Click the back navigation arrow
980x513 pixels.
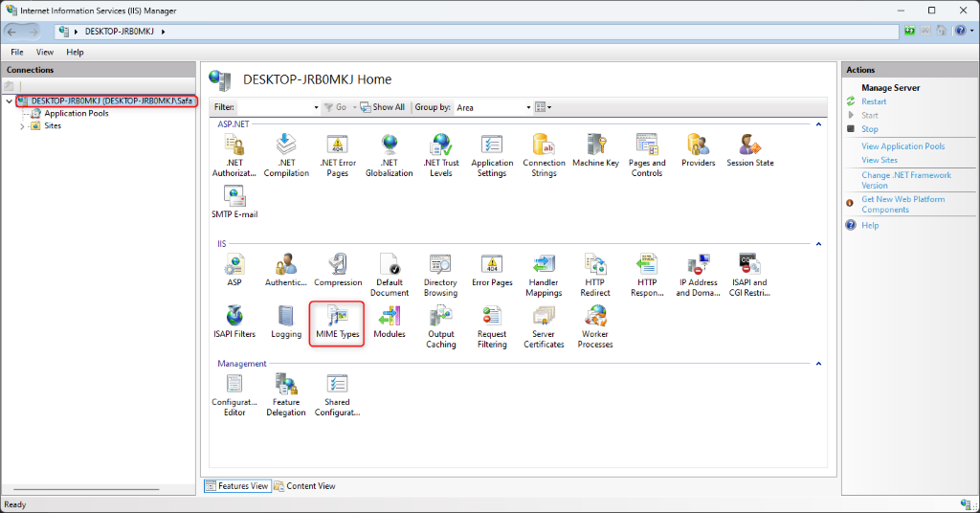tap(11, 32)
